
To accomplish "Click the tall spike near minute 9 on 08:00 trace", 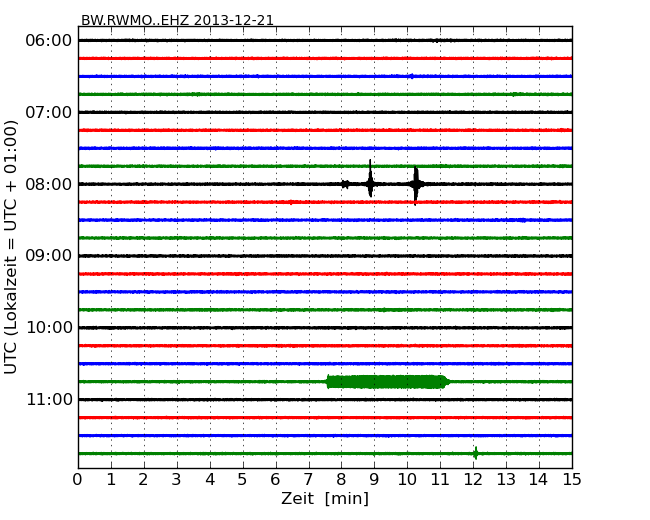I will (370, 179).
